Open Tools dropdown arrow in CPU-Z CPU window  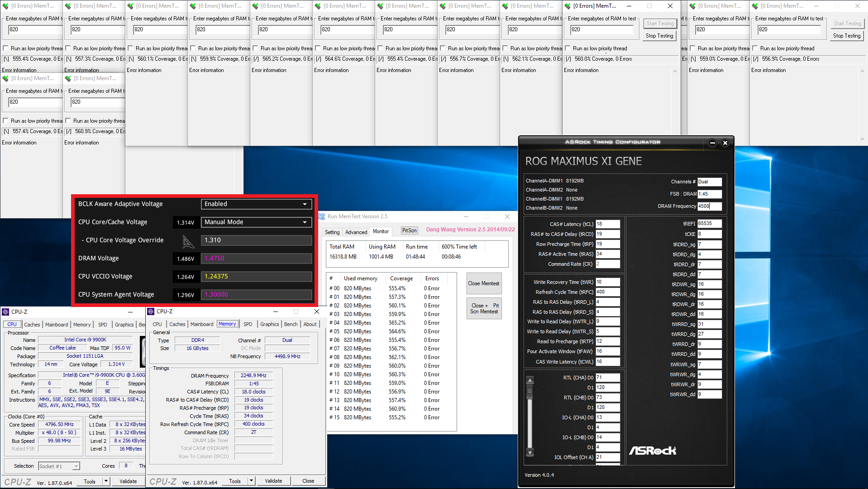[106, 481]
